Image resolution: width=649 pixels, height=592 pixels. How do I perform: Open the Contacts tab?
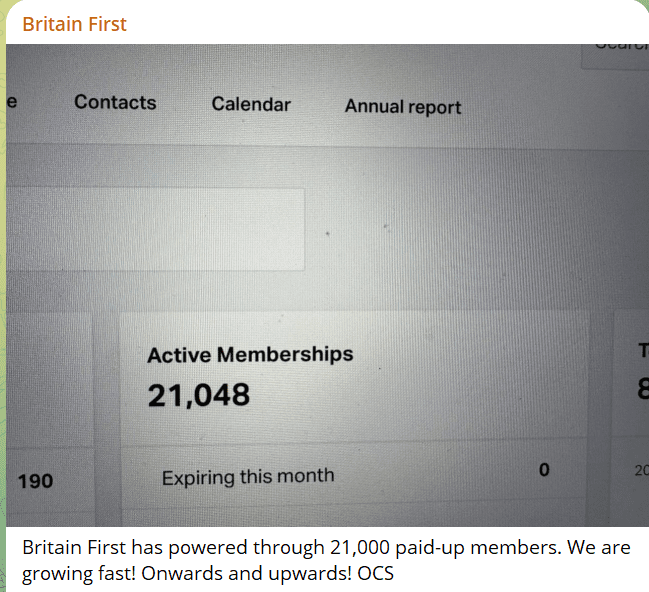point(115,102)
